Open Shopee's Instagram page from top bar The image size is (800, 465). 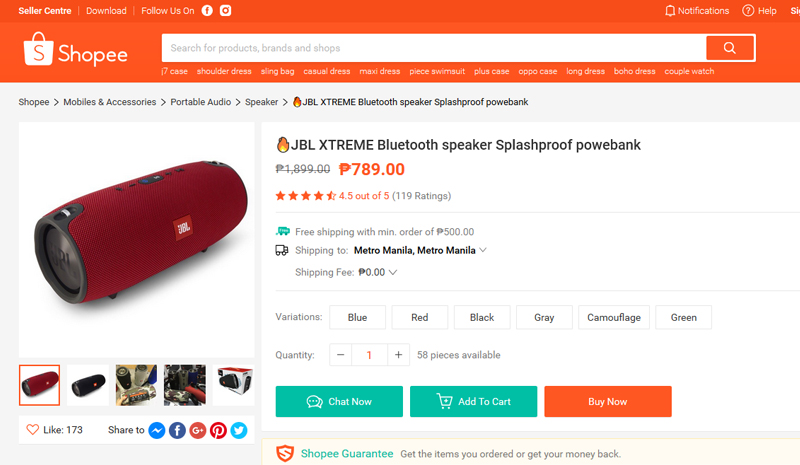coord(226,11)
